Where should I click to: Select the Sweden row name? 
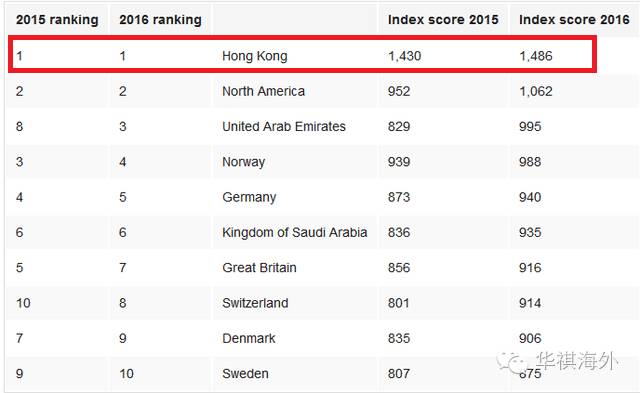coord(245,374)
